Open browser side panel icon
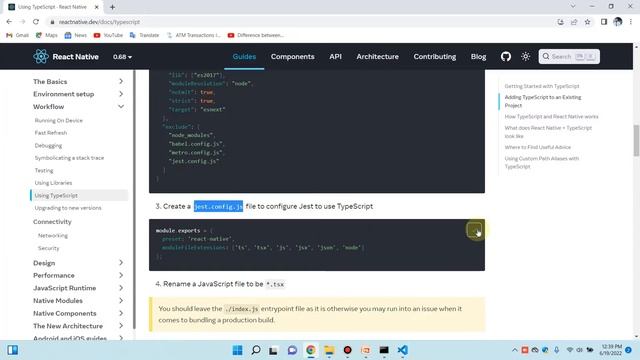640x360 pixels. (x=604, y=22)
